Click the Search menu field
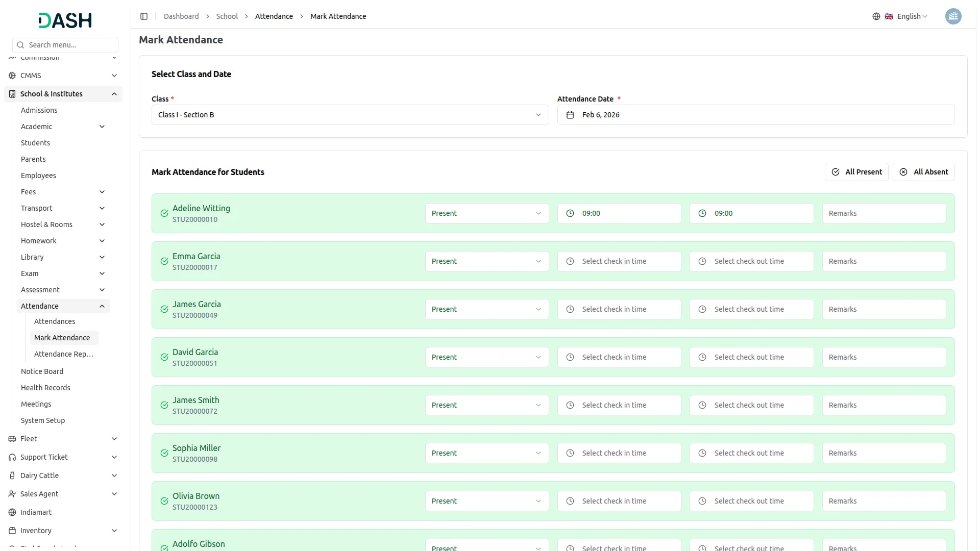The width and height of the screenshot is (980, 551). click(65, 45)
